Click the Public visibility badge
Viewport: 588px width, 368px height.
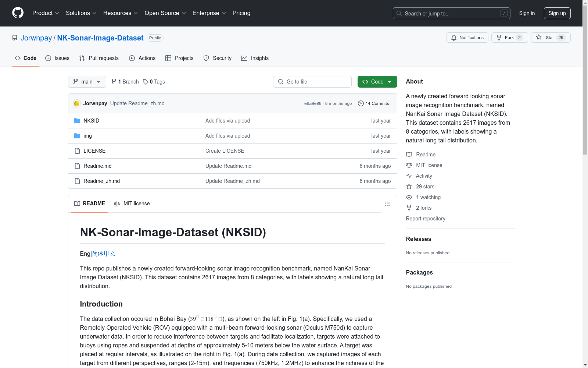[x=155, y=38]
